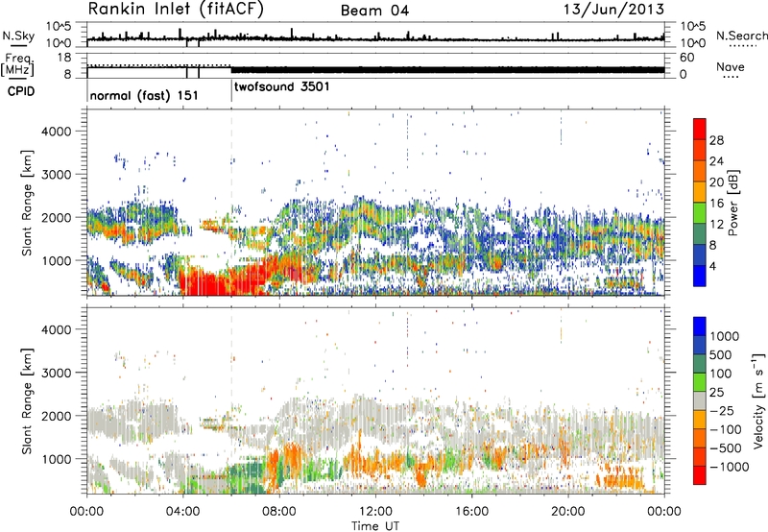Click Velocity colorbar green 25–100 segment

tap(700, 382)
